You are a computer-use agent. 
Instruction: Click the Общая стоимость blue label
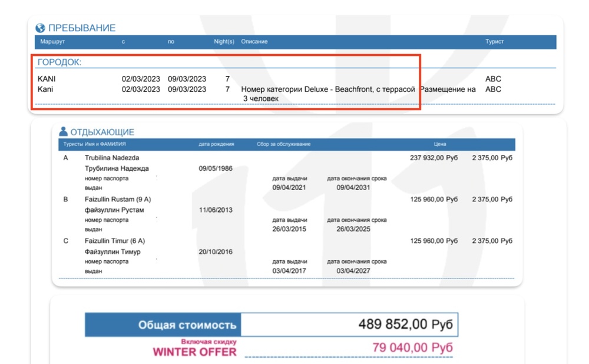coord(163,325)
